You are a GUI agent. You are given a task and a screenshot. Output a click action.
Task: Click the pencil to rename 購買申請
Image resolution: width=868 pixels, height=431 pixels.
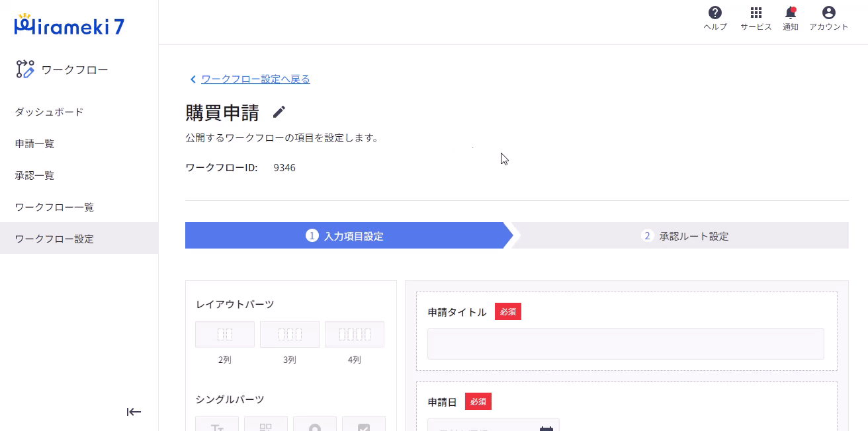279,112
